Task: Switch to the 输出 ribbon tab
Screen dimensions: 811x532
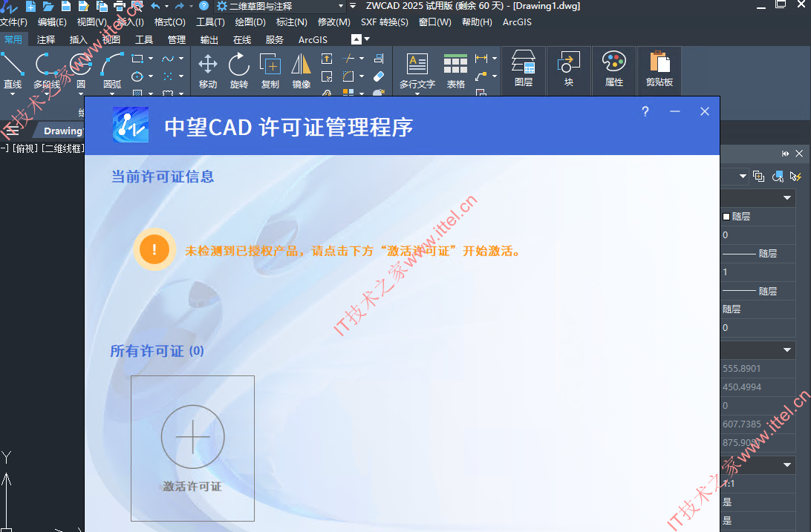Action: (x=209, y=40)
